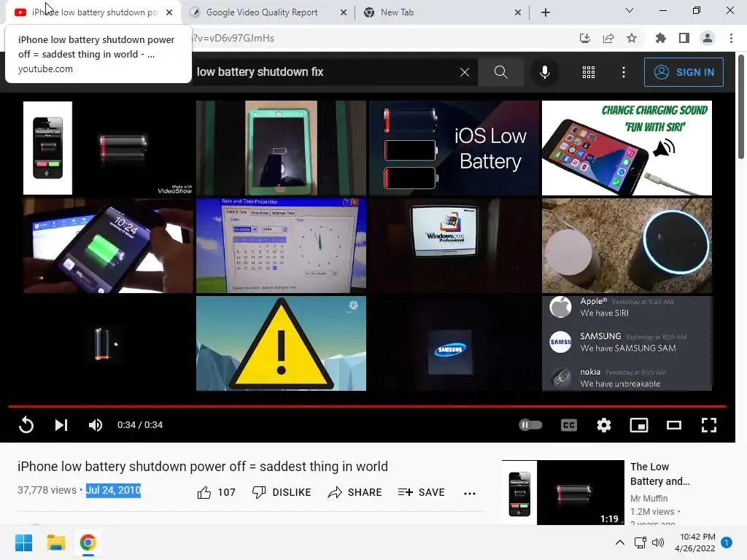
Task: Toggle closed captions CC button
Action: tap(569, 425)
